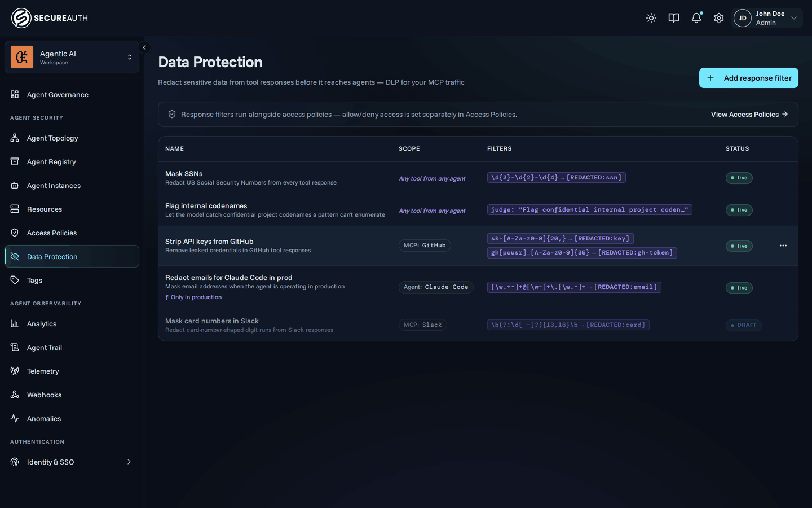Click the STATUS column header
812x508 pixels.
click(738, 149)
